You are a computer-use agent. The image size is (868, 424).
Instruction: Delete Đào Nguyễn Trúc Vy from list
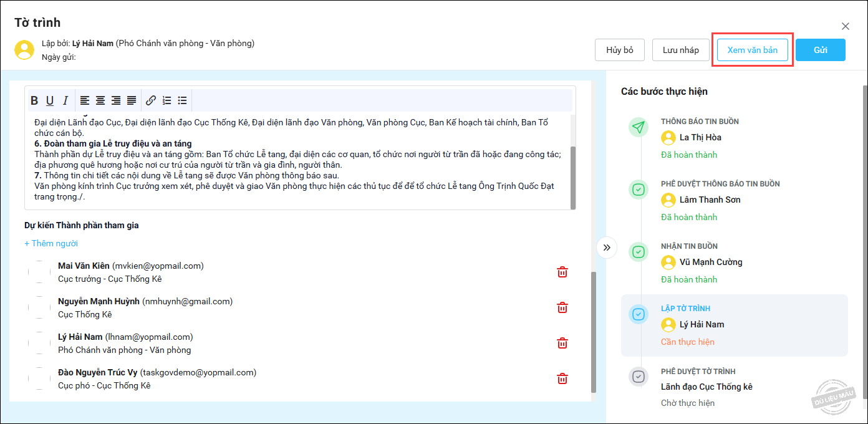click(x=562, y=378)
